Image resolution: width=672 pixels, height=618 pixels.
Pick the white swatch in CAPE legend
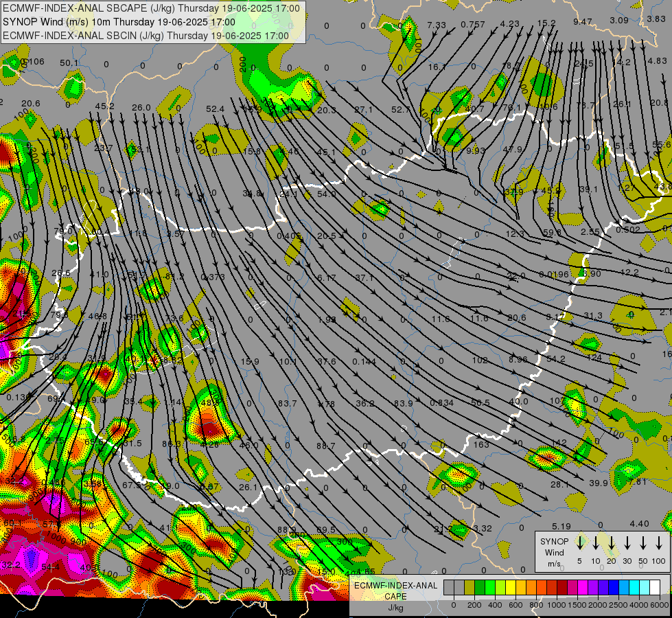[x=655, y=588]
